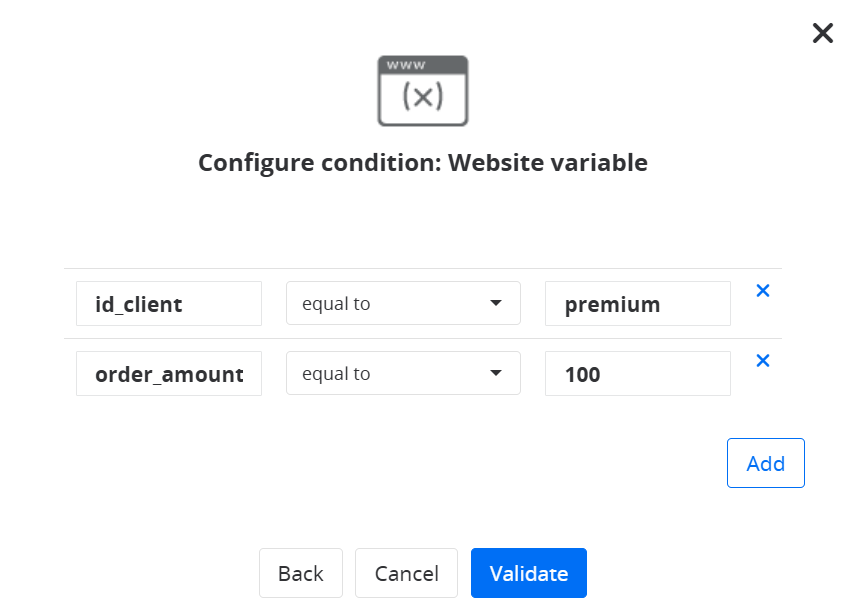850x610 pixels.
Task: Open the 'equal to' operator for id_client
Action: [390, 304]
